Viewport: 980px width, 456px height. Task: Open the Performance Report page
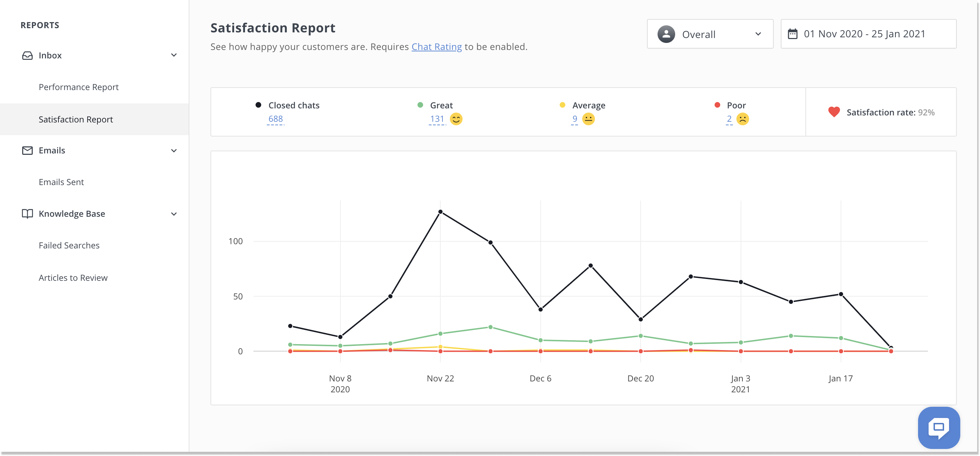[79, 87]
